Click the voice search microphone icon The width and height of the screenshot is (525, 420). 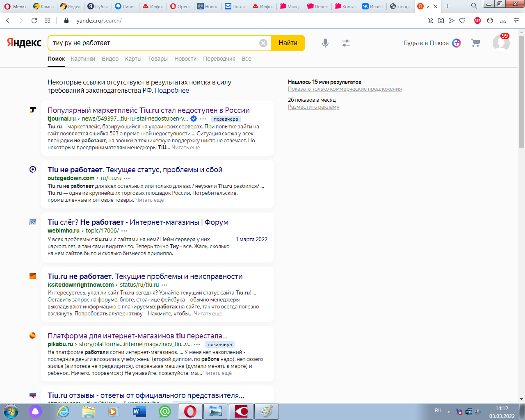[x=325, y=43]
